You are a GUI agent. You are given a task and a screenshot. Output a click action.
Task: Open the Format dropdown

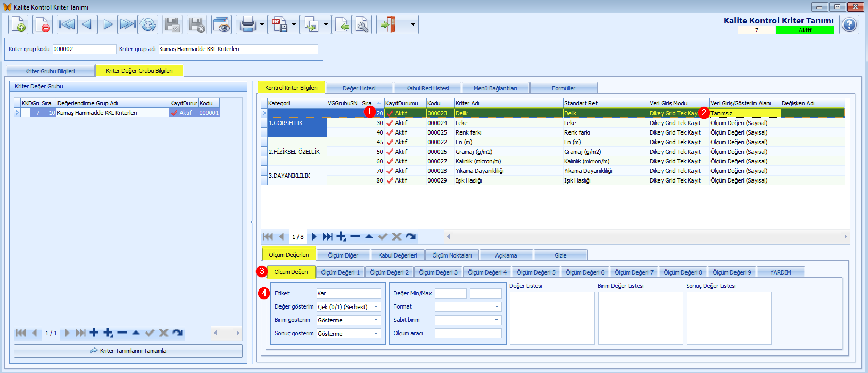[x=497, y=307]
